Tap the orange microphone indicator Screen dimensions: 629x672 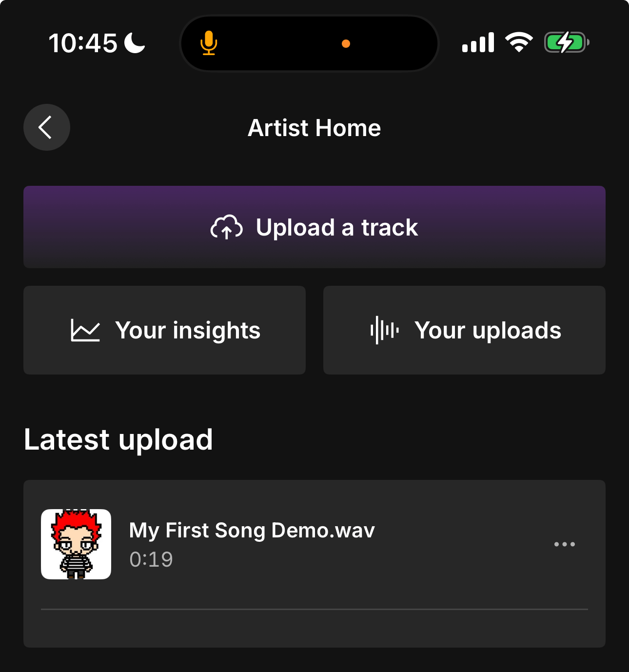point(209,43)
